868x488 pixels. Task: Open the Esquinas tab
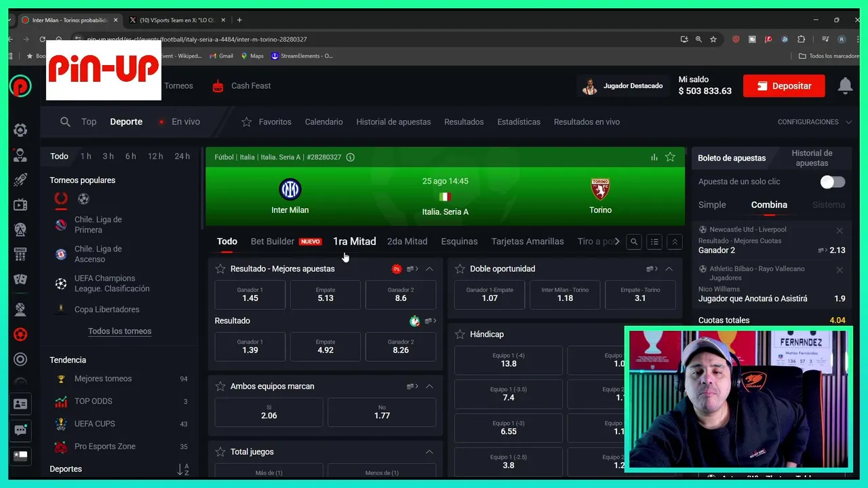click(x=459, y=241)
